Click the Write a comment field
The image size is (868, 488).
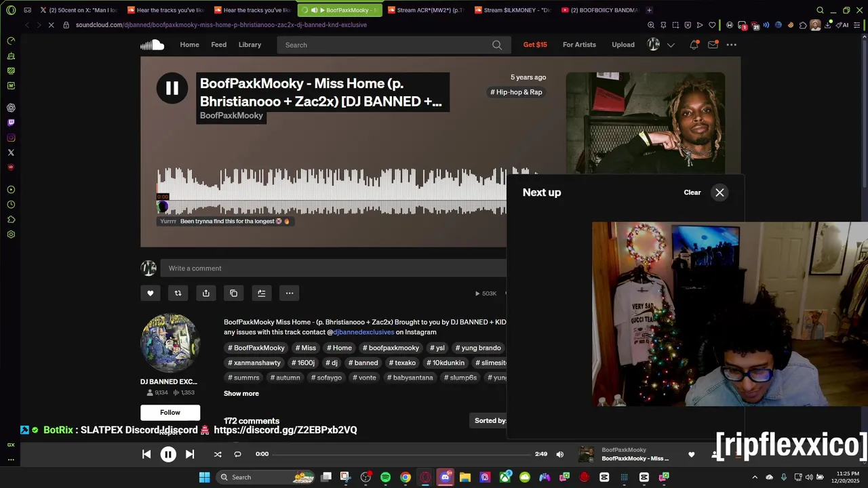click(x=333, y=268)
